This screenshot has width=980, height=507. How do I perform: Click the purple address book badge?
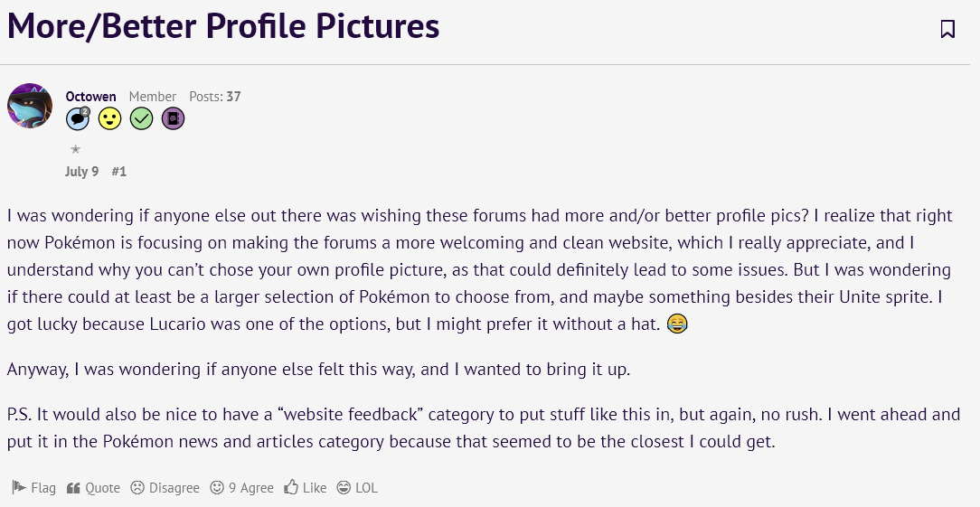[173, 118]
